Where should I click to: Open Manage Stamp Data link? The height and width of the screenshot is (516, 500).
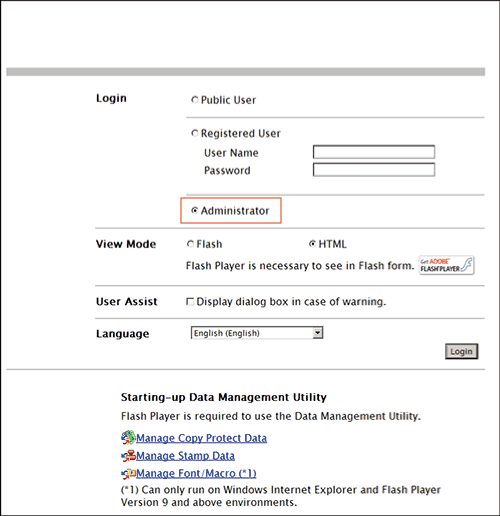[185, 456]
